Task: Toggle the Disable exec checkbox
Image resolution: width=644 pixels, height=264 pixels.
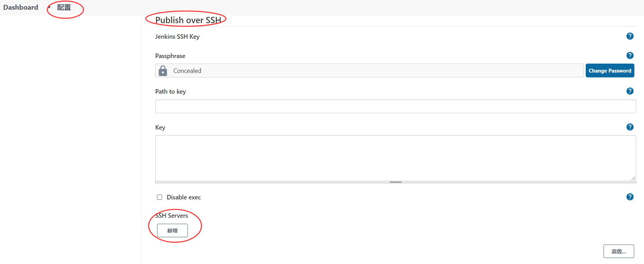Action: pos(159,197)
